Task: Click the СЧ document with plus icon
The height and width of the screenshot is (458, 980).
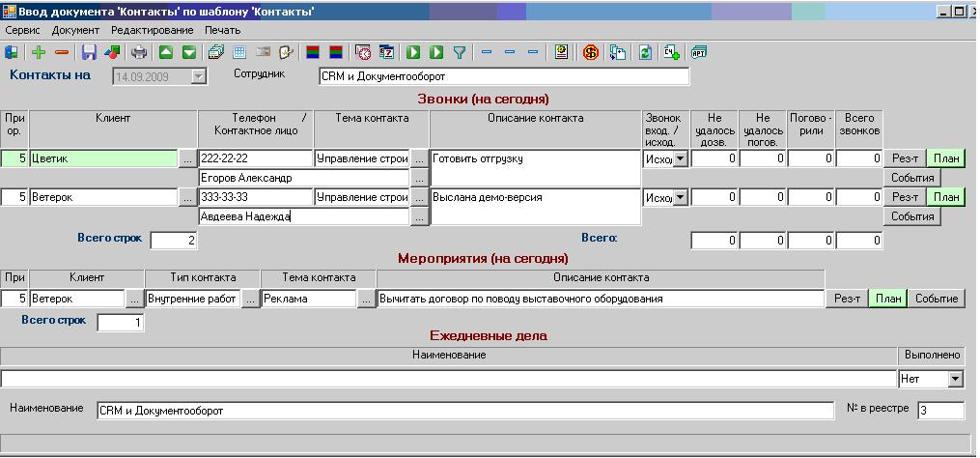Action: (672, 52)
